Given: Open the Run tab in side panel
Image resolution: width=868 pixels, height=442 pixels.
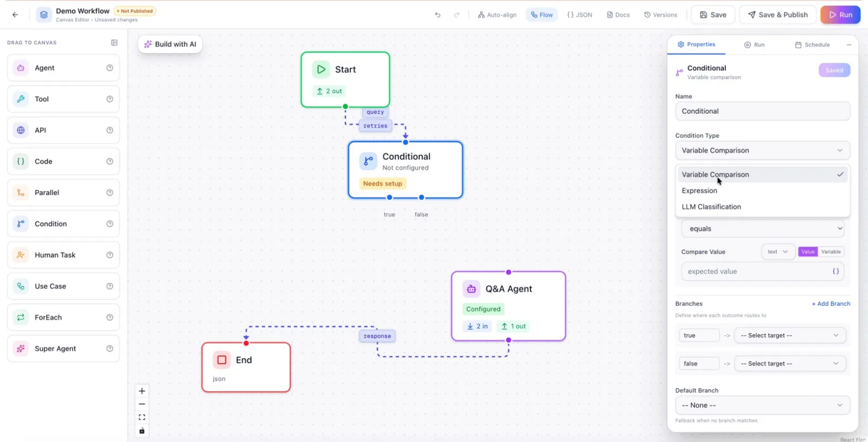Looking at the screenshot, I should [754, 45].
